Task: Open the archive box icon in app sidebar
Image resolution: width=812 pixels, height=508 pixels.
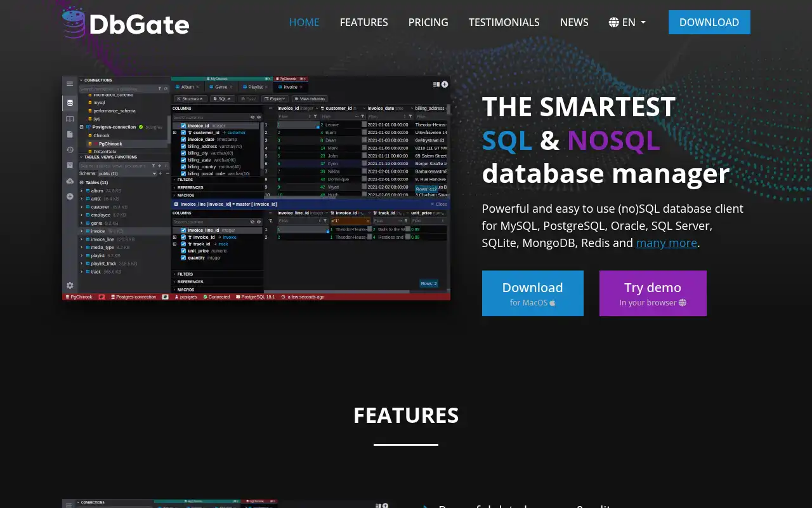Action: [x=70, y=165]
